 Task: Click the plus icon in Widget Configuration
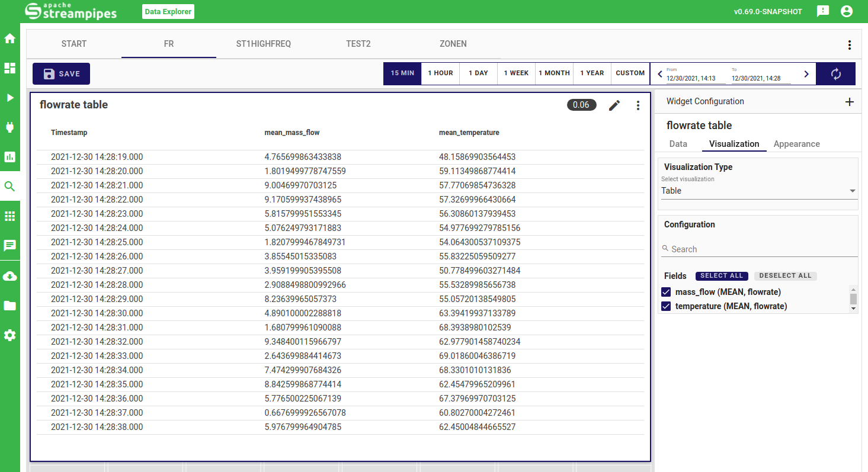(849, 102)
